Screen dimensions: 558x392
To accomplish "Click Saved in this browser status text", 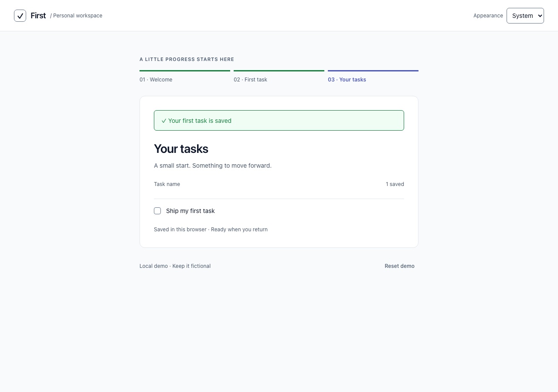I will point(211,230).
